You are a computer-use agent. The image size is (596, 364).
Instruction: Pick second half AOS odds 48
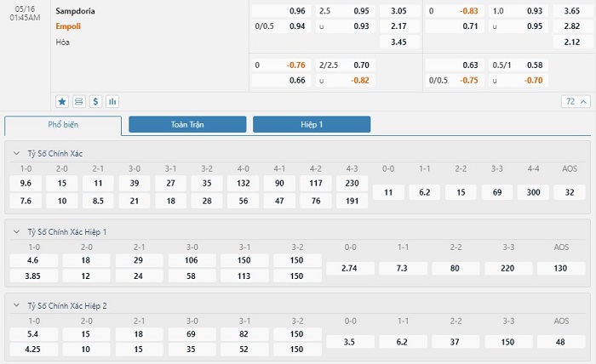560,342
